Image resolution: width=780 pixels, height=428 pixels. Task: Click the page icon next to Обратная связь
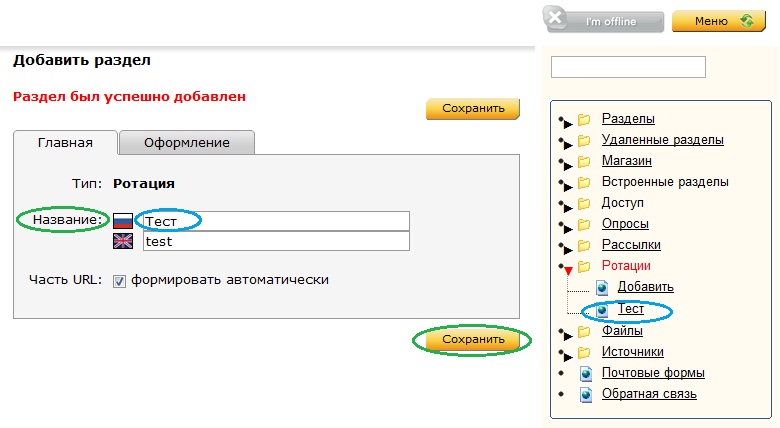[586, 394]
